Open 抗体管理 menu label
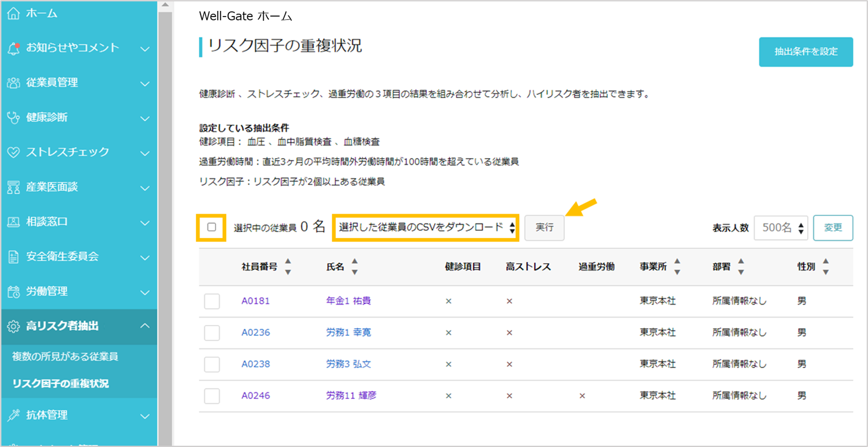The width and height of the screenshot is (868, 447). (46, 415)
